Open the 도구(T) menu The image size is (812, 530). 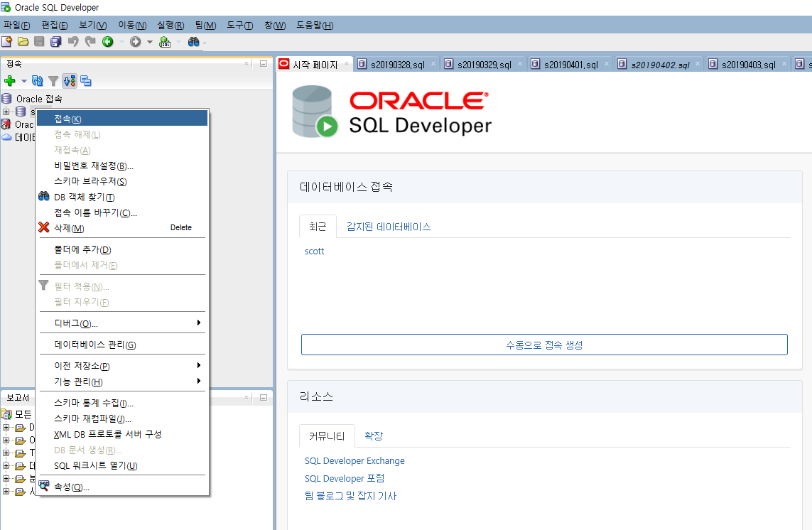(x=240, y=25)
